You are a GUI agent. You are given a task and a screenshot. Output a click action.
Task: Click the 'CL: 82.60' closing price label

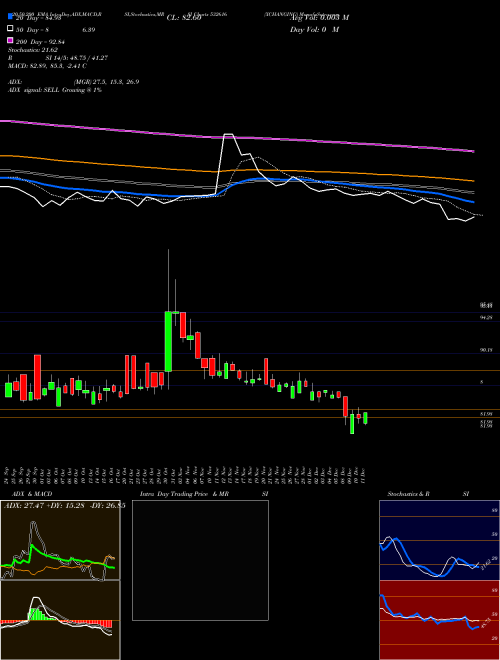point(184,18)
